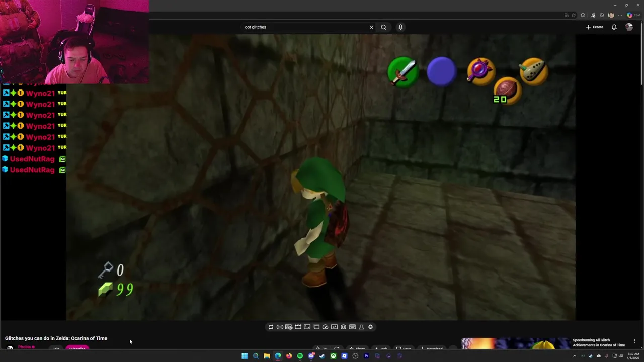Click the sparkle frame icon in toolbar
The image size is (644, 362).
pos(334,327)
